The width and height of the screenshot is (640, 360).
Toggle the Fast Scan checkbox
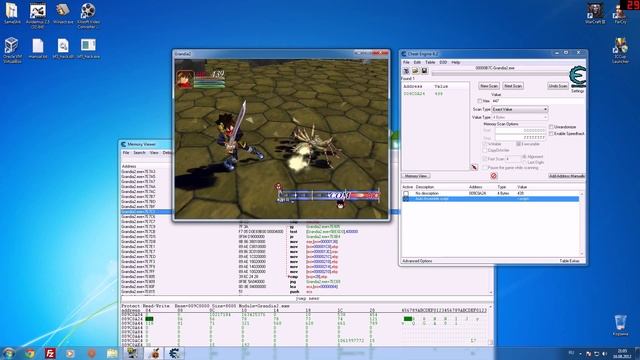click(x=485, y=159)
